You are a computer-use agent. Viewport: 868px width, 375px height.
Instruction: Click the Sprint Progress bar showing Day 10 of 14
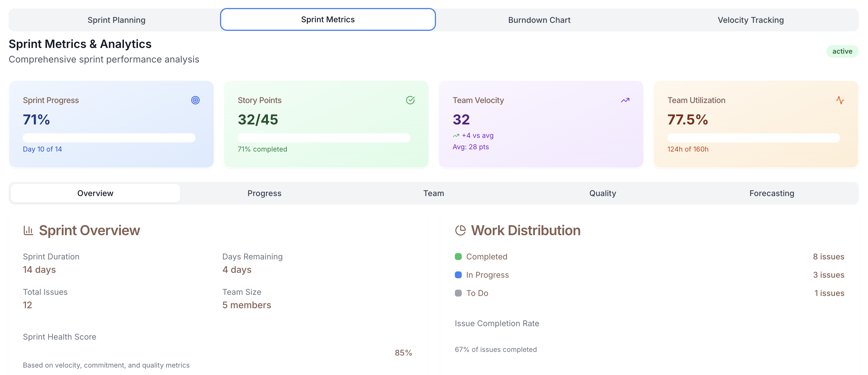pyautogui.click(x=109, y=138)
